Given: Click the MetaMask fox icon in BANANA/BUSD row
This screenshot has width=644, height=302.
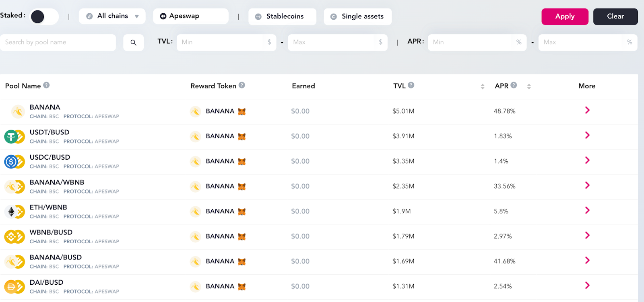Looking at the screenshot, I should 242,261.
